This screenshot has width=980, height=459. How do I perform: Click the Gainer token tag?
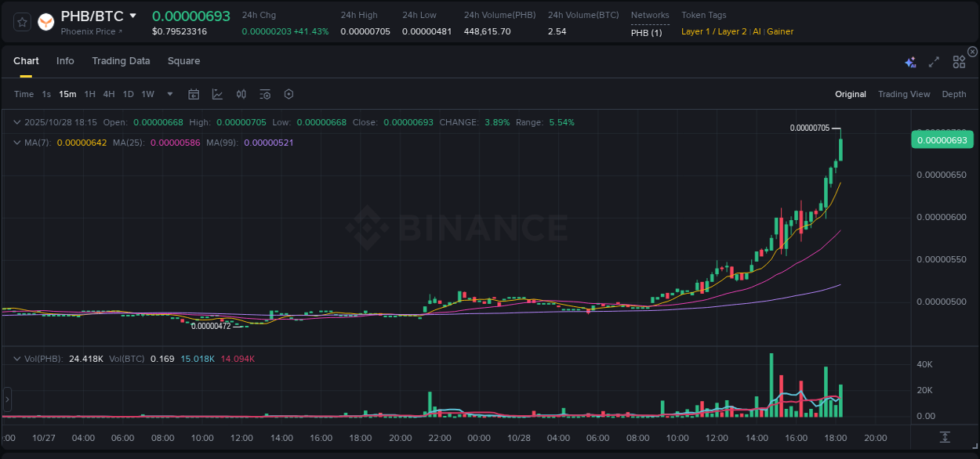pyautogui.click(x=780, y=31)
